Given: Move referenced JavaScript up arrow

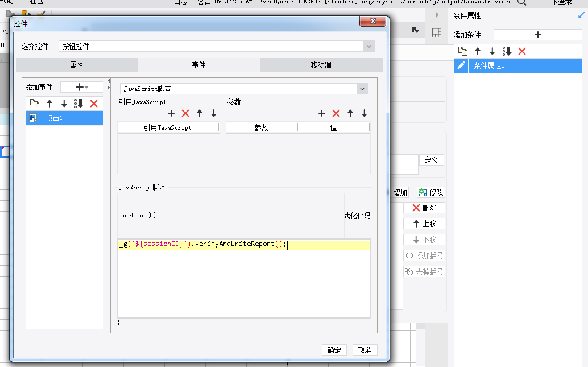Looking at the screenshot, I should 200,113.
